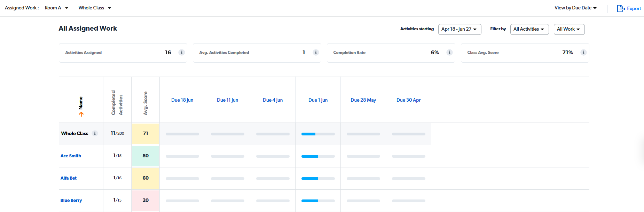The height and width of the screenshot is (212, 644).
Task: Click info icon beside Completion Rate
Action: 449,53
